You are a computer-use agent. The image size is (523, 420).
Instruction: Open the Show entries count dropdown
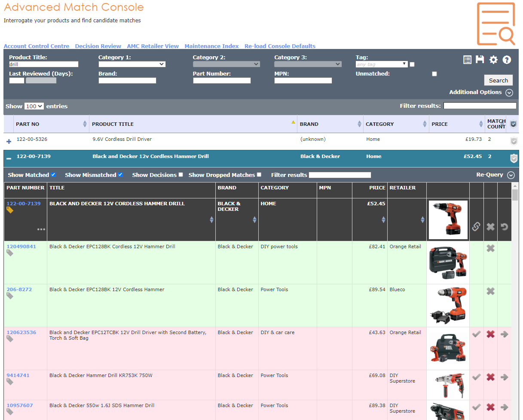[x=34, y=106]
